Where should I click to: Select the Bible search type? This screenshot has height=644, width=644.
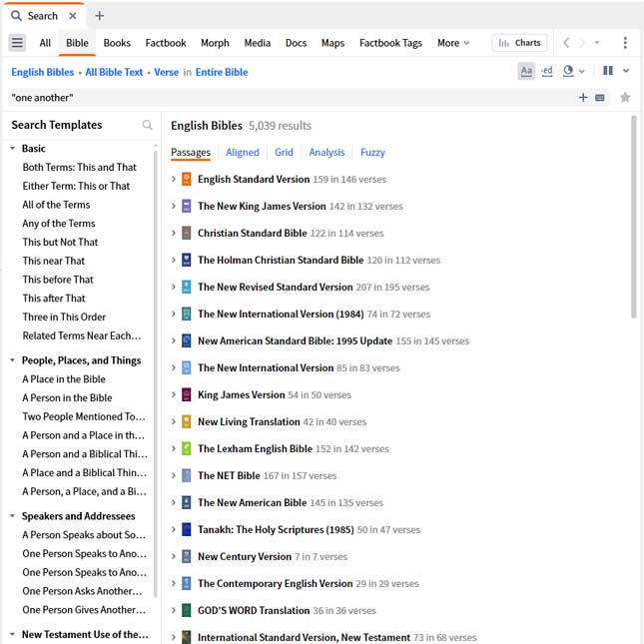click(77, 43)
